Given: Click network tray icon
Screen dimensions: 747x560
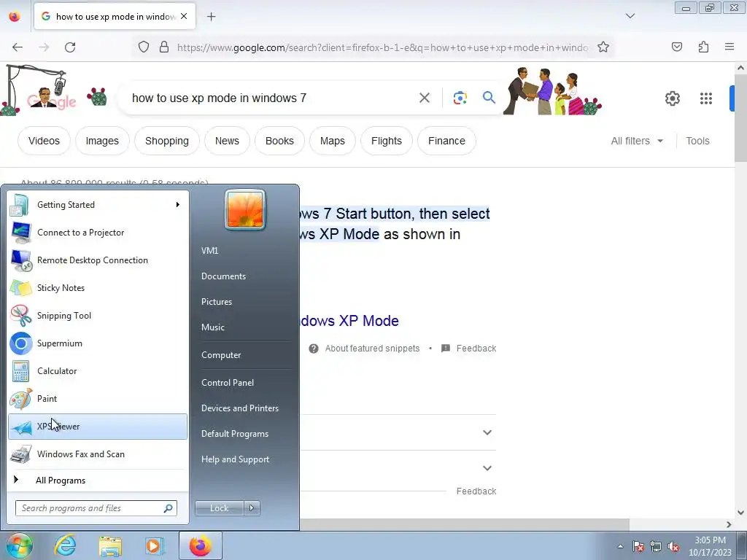Looking at the screenshot, I should [656, 546].
